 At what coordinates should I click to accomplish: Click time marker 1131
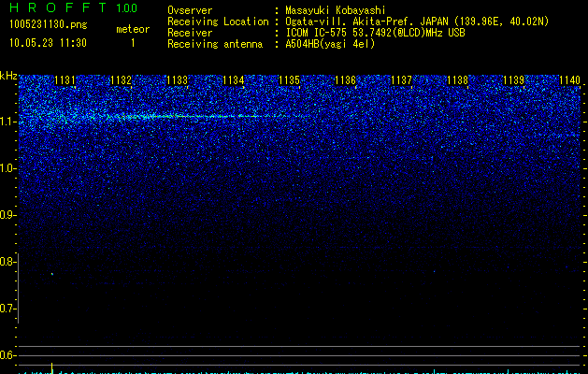(65, 80)
